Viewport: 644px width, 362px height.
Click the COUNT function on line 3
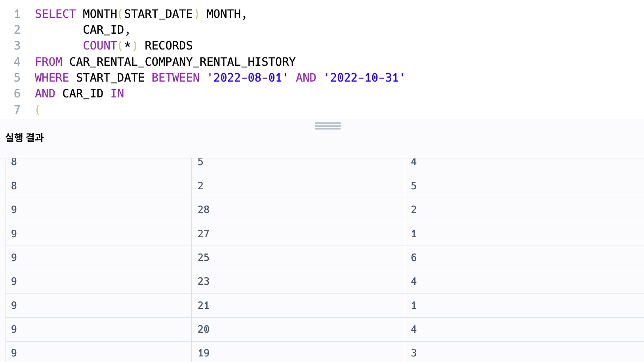pos(100,46)
